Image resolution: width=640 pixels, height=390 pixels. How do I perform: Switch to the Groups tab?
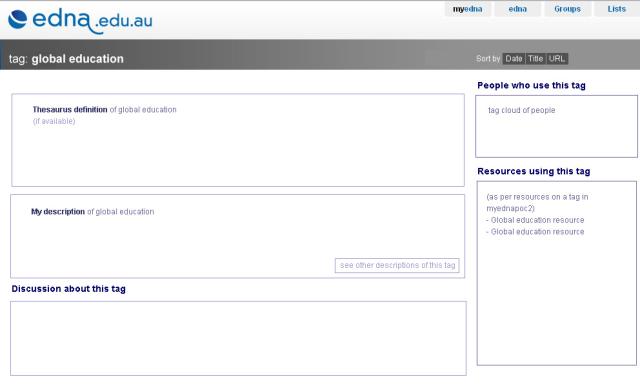click(567, 9)
